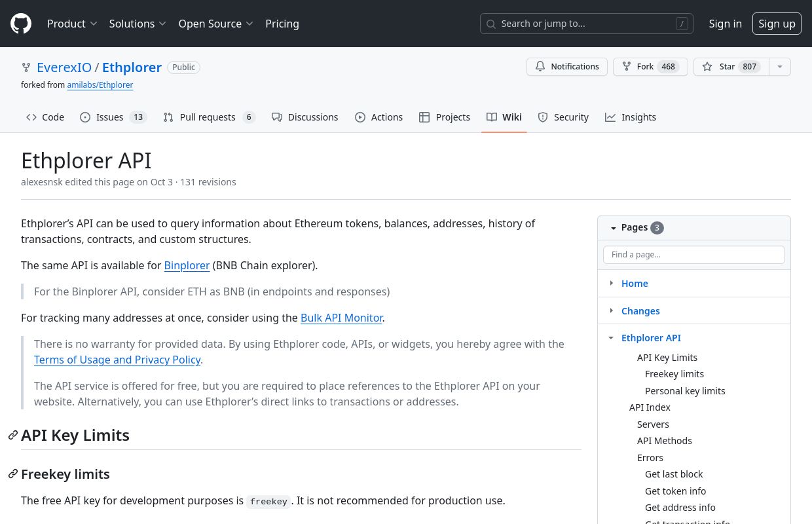Click the Code tab brackets icon

pyautogui.click(x=31, y=117)
